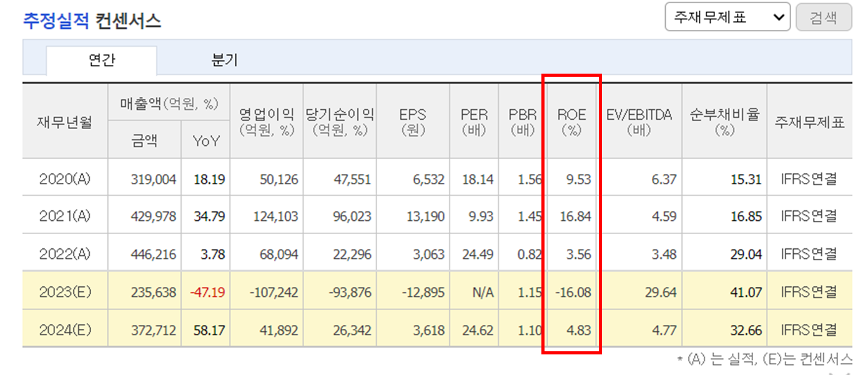Click the ROE column header
This screenshot has width=868, height=375.
[x=571, y=122]
